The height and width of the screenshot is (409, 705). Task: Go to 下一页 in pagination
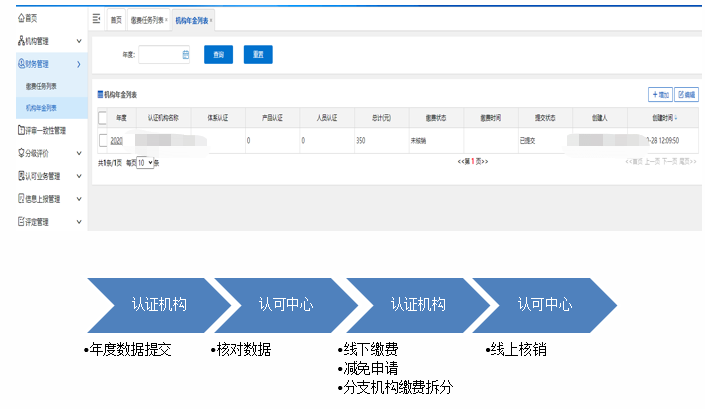669,161
